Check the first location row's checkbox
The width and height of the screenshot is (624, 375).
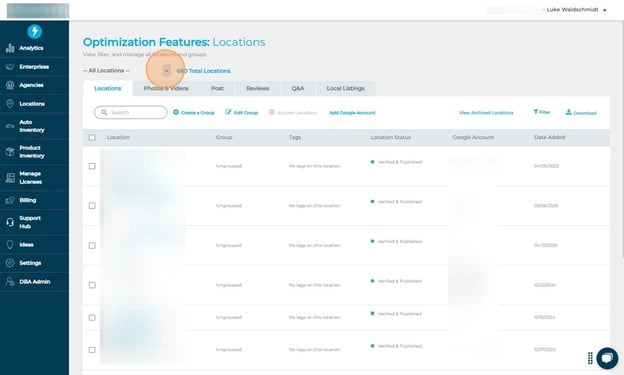point(92,166)
